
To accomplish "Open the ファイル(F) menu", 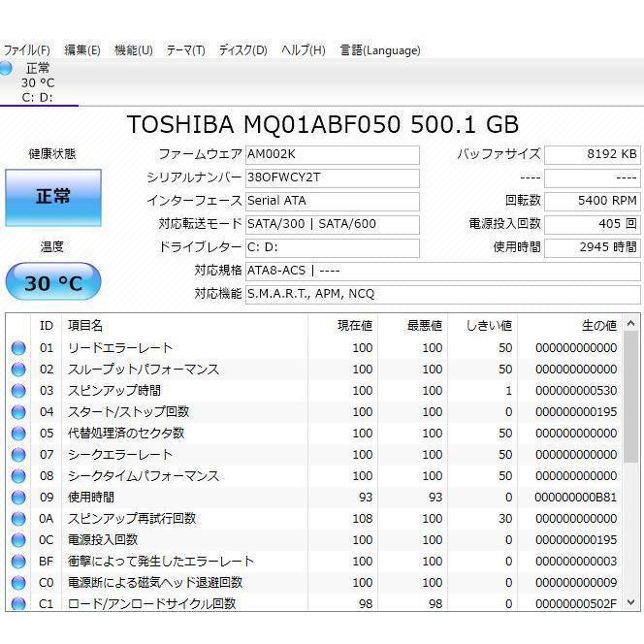I will 27,50.
